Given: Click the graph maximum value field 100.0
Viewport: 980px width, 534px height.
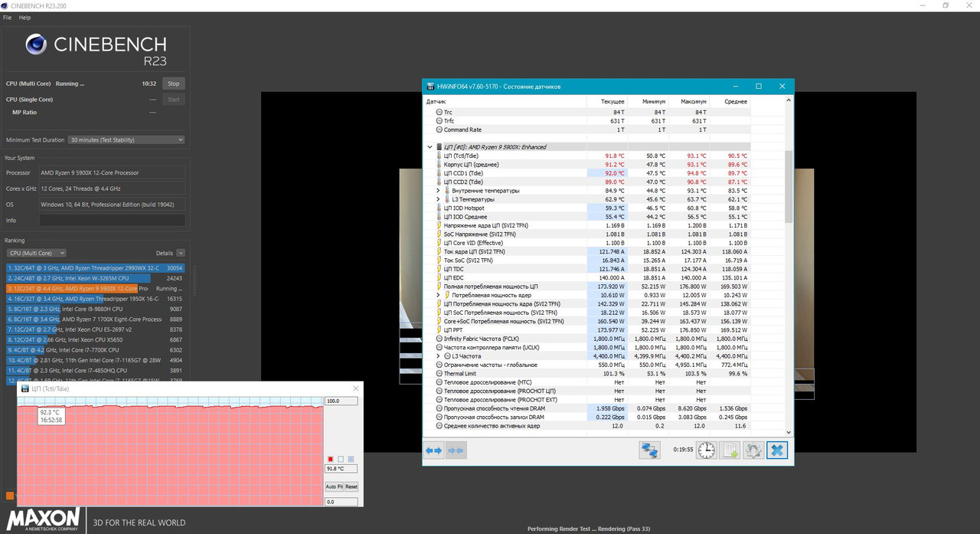Looking at the screenshot, I should 341,401.
